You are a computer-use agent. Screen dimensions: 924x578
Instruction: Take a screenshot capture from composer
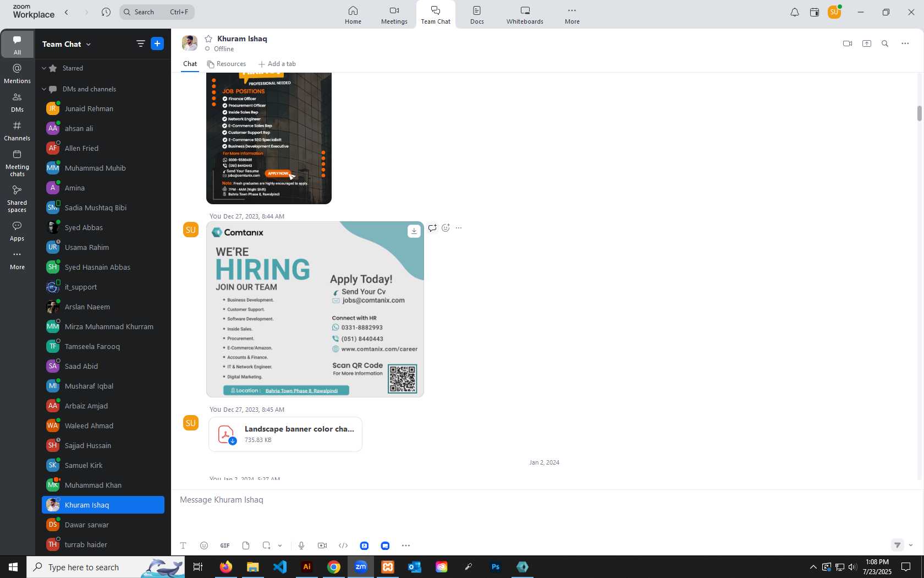266,546
